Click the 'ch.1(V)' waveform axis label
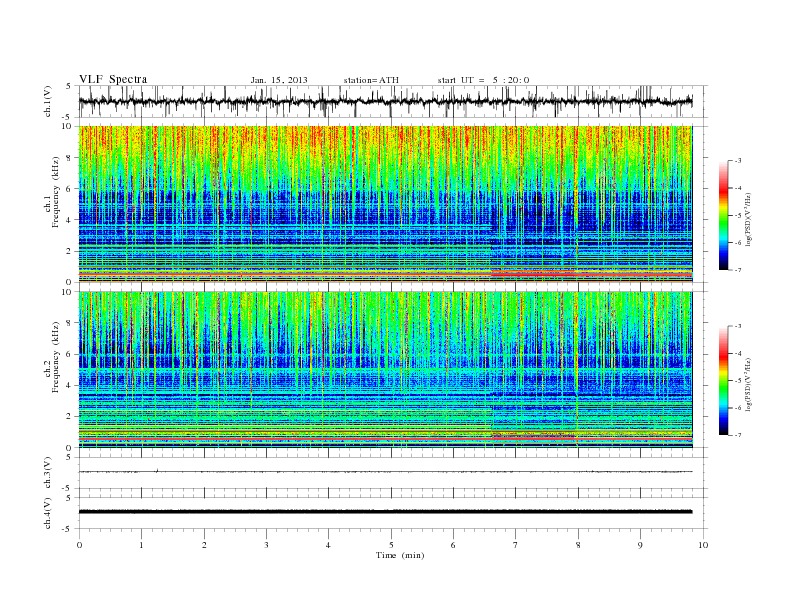 [48, 101]
